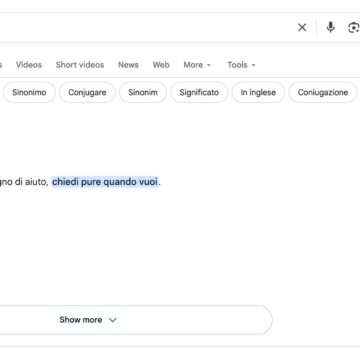The width and height of the screenshot is (360, 360).
Task: Select the Sinonimo suggestion chip
Action: 29,92
